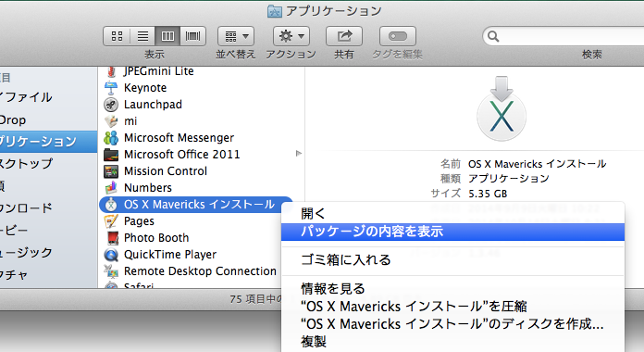Click the preview name OS X Mavericks インストール

[537, 164]
